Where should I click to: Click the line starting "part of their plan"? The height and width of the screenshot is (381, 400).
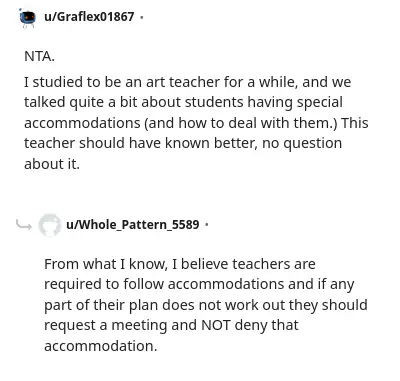206,305
